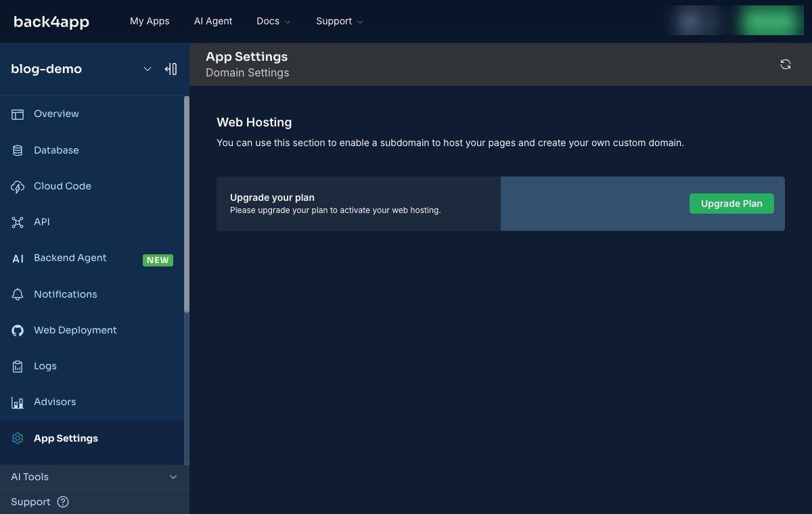Image resolution: width=812 pixels, height=514 pixels.
Task: Click the blurred green button in the top right
Action: click(x=771, y=21)
